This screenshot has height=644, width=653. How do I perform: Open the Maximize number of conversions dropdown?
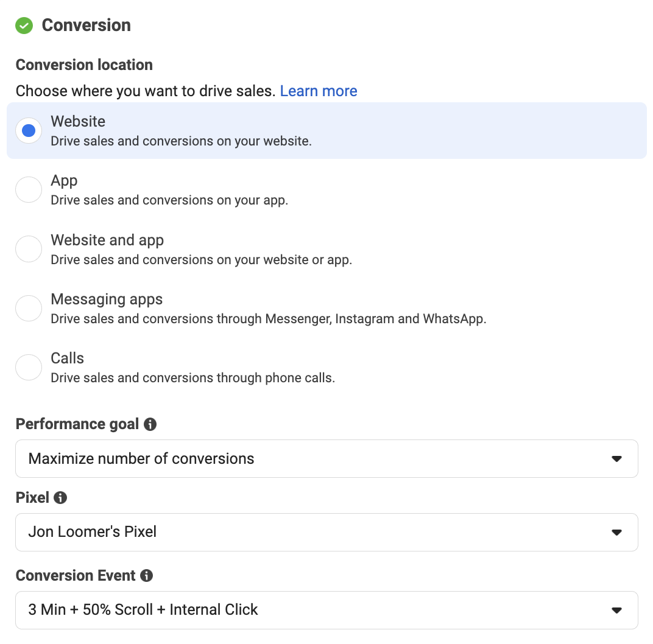326,458
